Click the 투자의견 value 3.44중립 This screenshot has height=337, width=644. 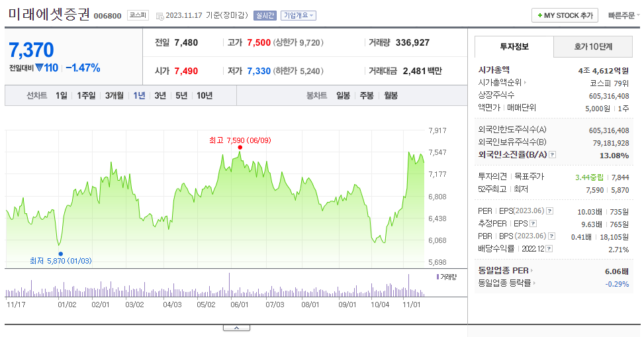[589, 177]
